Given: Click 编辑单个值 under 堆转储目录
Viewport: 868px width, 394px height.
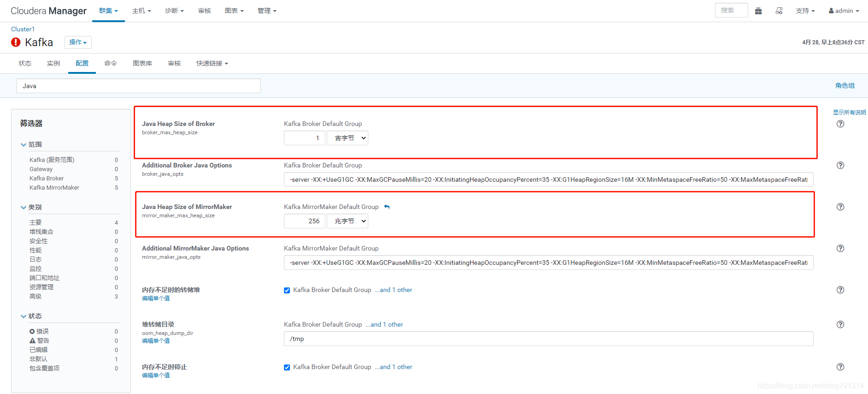Looking at the screenshot, I should (156, 340).
